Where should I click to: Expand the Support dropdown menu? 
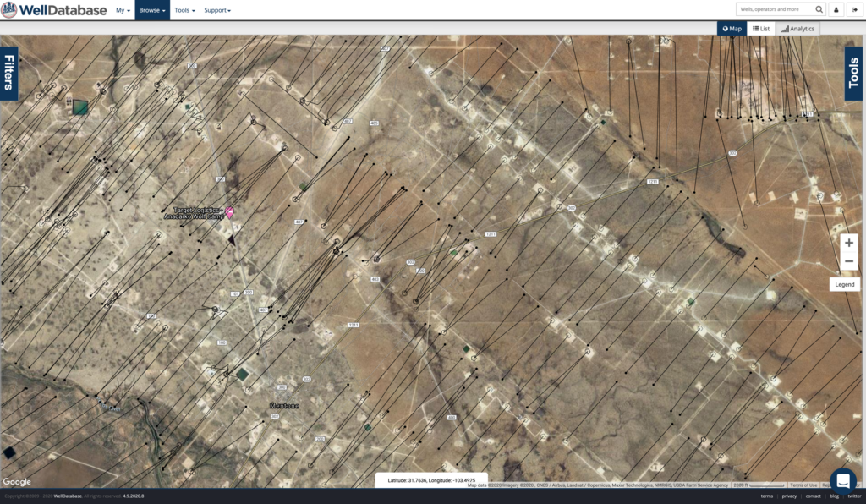point(217,10)
